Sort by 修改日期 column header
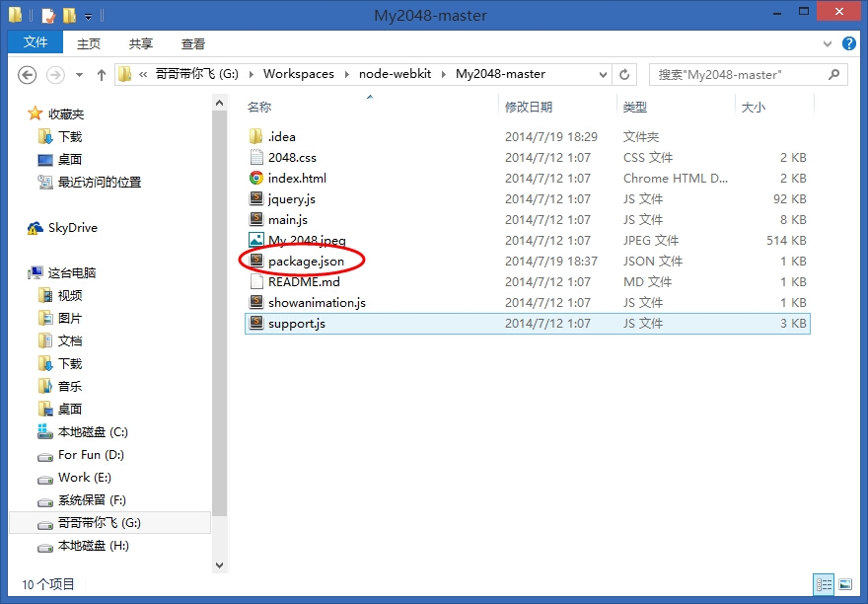 click(x=529, y=107)
